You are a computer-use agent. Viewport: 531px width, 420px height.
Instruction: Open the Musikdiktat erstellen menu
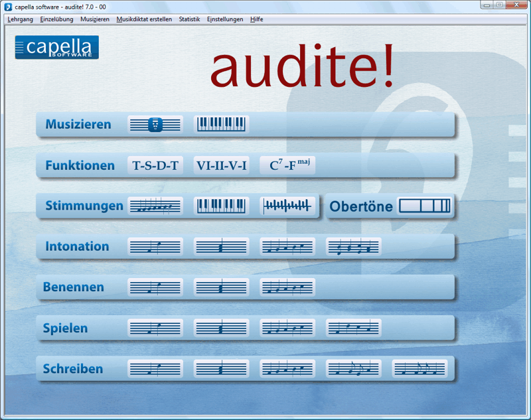click(144, 19)
